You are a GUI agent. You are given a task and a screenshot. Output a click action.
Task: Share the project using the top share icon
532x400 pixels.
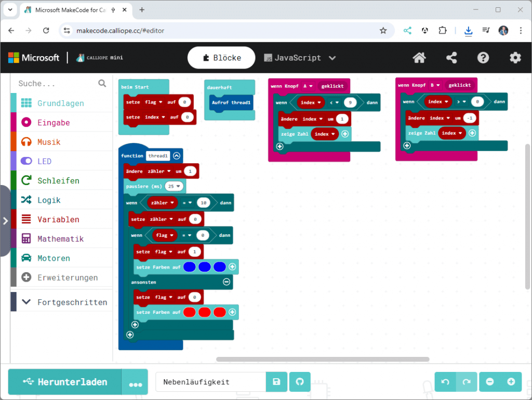pos(451,58)
